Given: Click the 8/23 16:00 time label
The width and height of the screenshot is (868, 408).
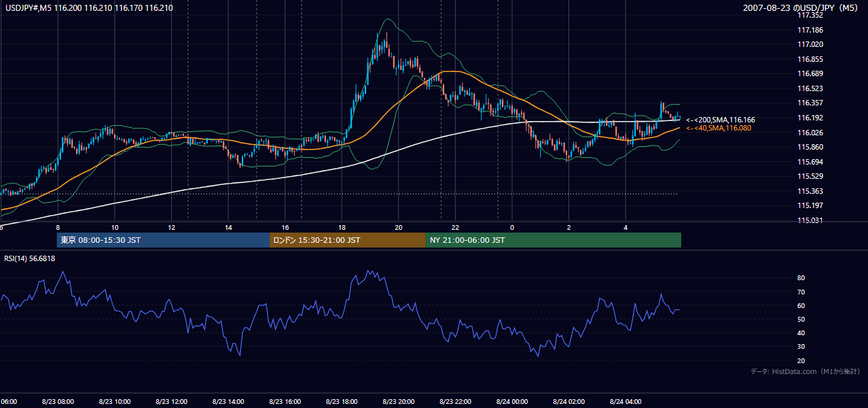Looking at the screenshot, I should [x=285, y=402].
